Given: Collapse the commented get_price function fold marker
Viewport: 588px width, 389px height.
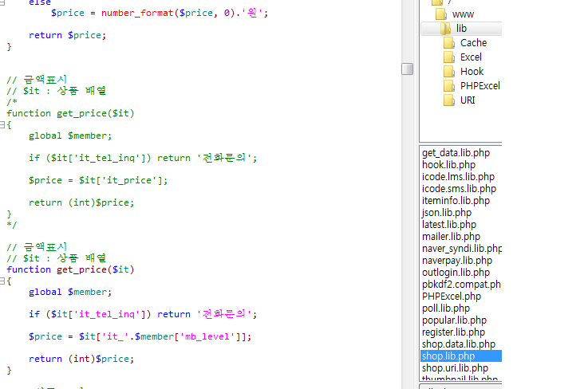Looking at the screenshot, I should [3, 125].
